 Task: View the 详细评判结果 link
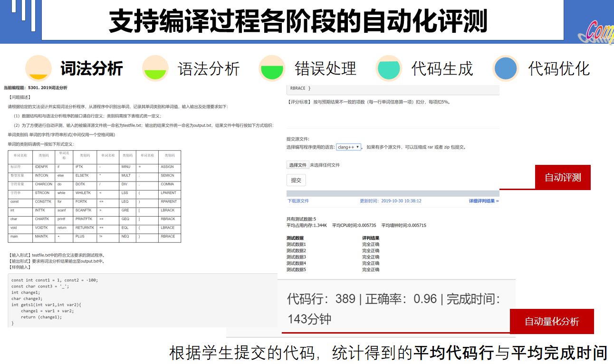484,201
